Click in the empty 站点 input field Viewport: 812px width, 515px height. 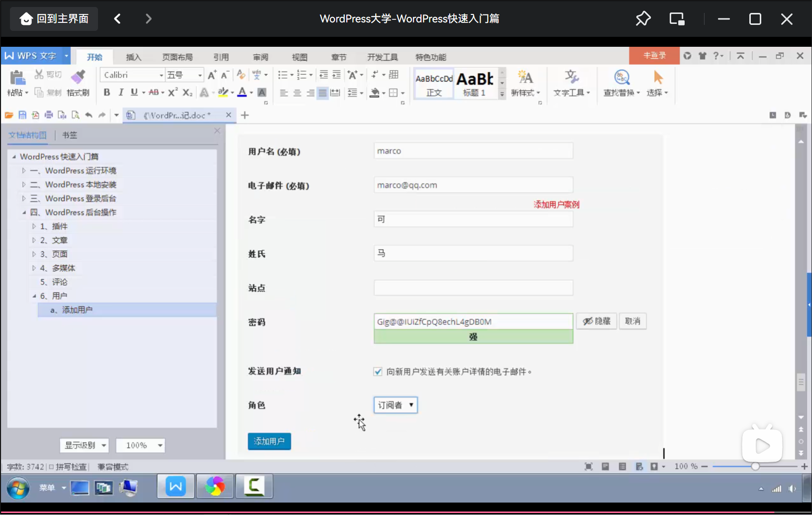(473, 288)
